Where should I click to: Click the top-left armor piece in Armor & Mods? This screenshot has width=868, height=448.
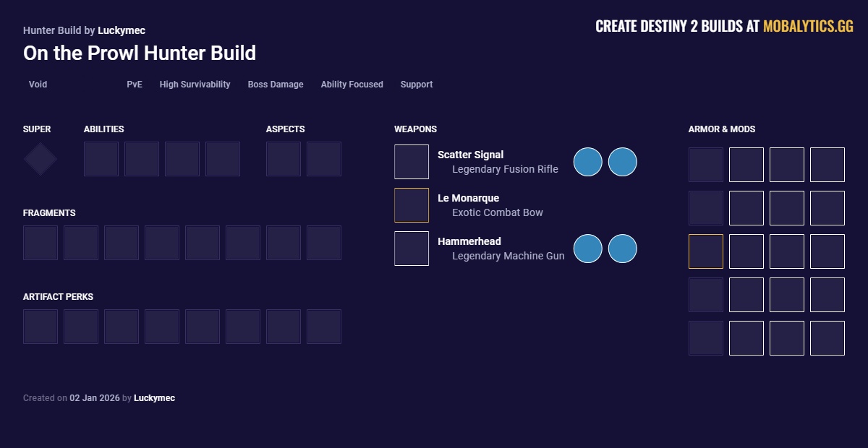click(706, 165)
